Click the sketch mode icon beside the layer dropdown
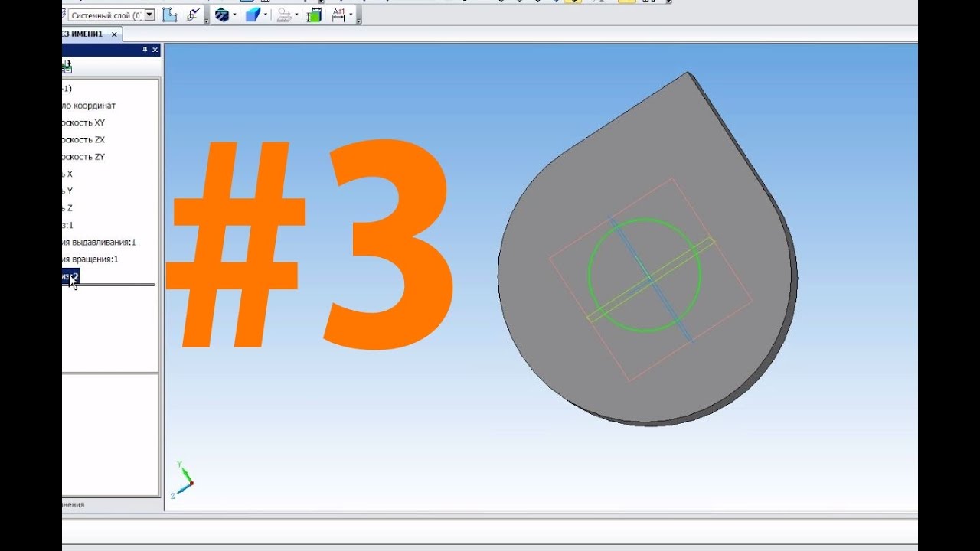 pyautogui.click(x=171, y=15)
